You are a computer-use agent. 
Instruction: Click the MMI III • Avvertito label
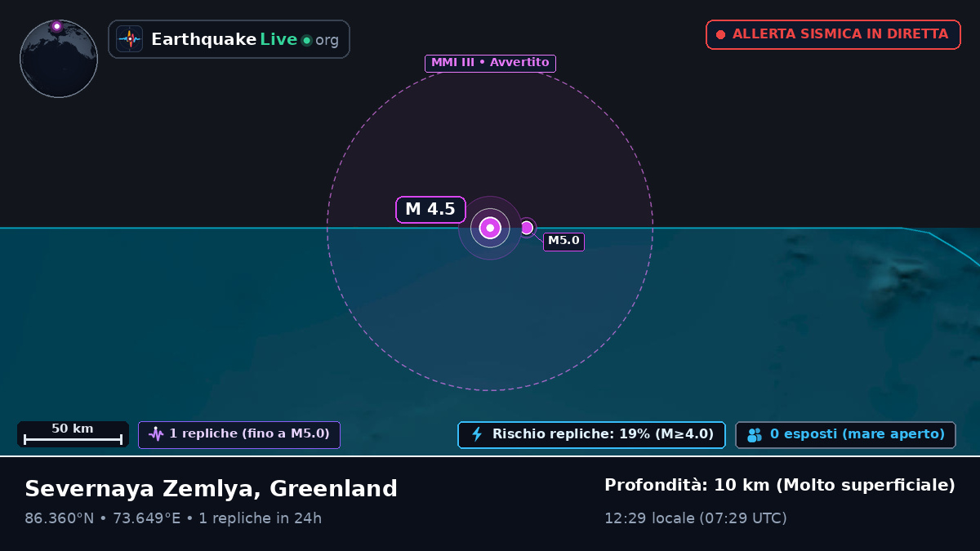pos(490,63)
